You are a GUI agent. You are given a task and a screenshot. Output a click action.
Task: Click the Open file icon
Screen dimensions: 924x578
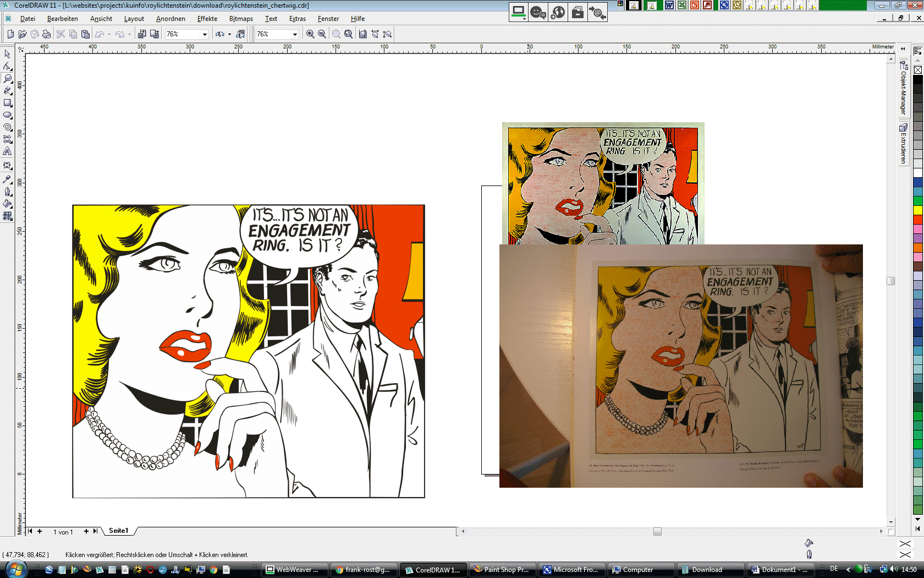tap(23, 34)
